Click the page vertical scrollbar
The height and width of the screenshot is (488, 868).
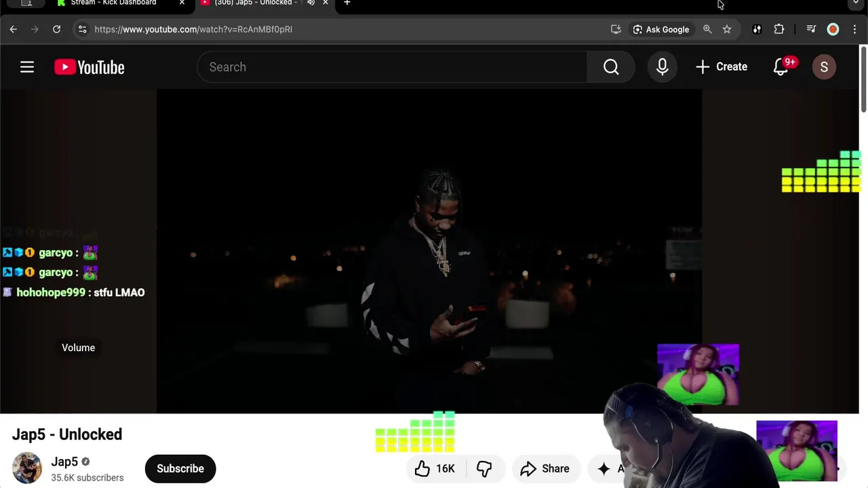coord(863,79)
